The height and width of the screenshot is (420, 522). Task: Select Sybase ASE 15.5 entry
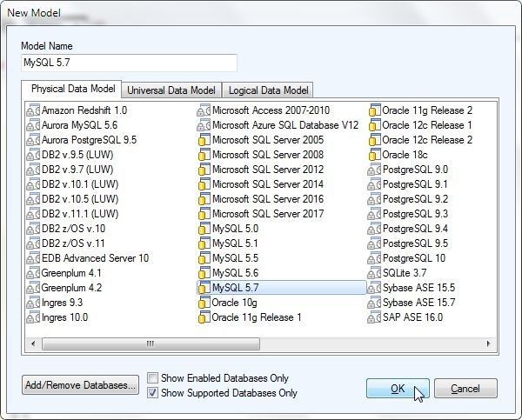[412, 288]
